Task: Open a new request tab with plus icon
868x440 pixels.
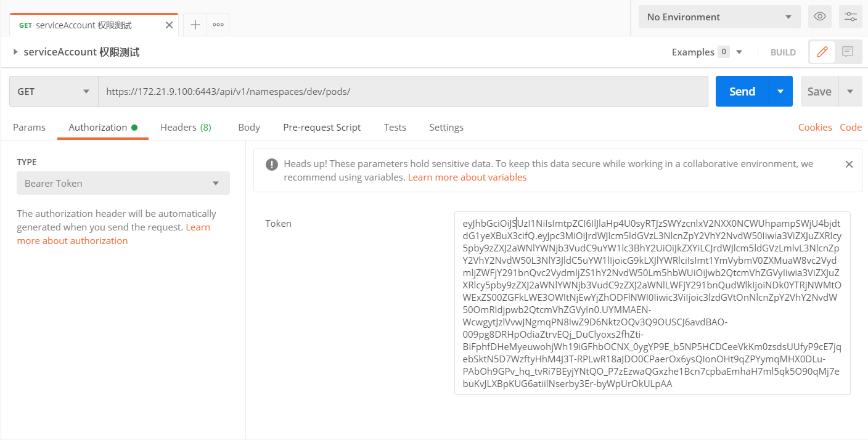Action: (195, 25)
